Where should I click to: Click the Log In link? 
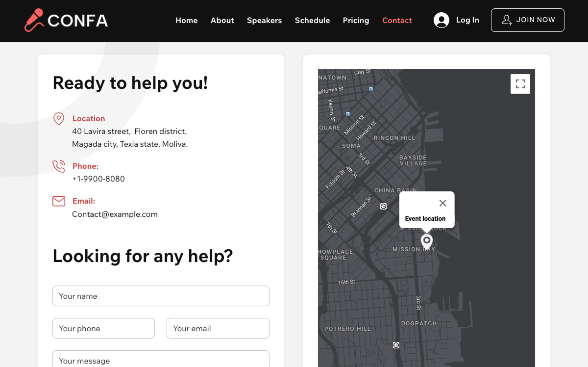click(467, 20)
